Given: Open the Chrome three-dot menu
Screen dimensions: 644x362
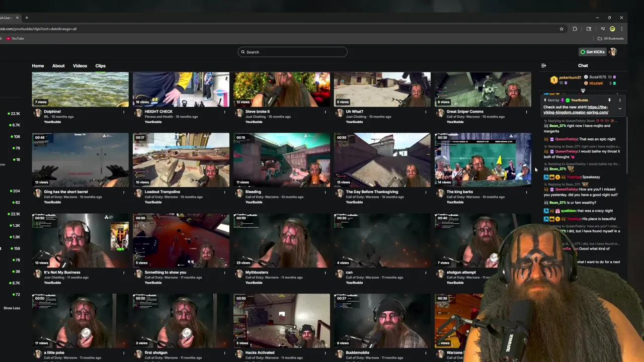Looking at the screenshot, I should [x=622, y=29].
